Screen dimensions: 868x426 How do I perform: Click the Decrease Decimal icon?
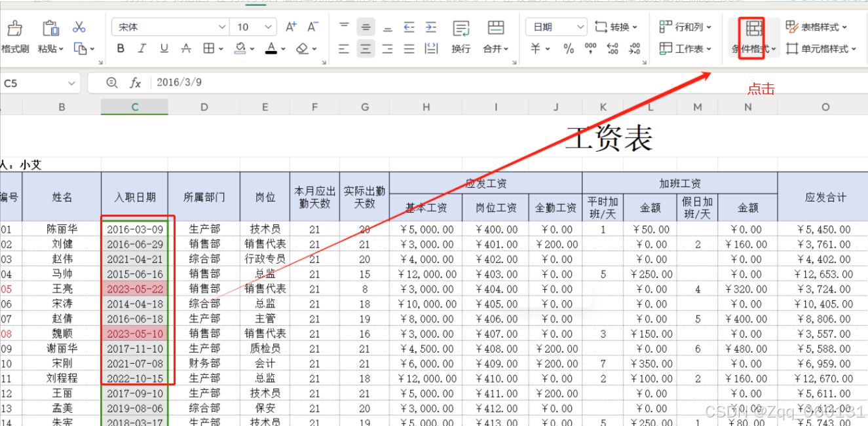tap(634, 48)
